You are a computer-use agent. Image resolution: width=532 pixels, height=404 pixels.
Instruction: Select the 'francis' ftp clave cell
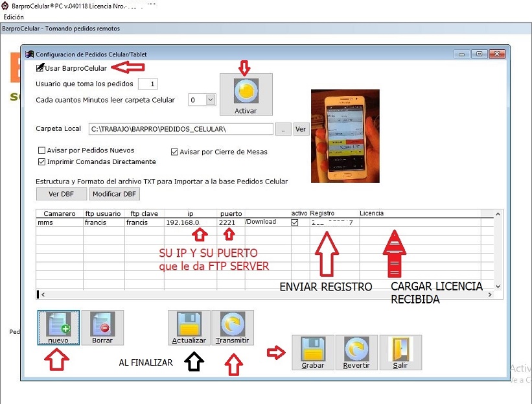tap(145, 222)
